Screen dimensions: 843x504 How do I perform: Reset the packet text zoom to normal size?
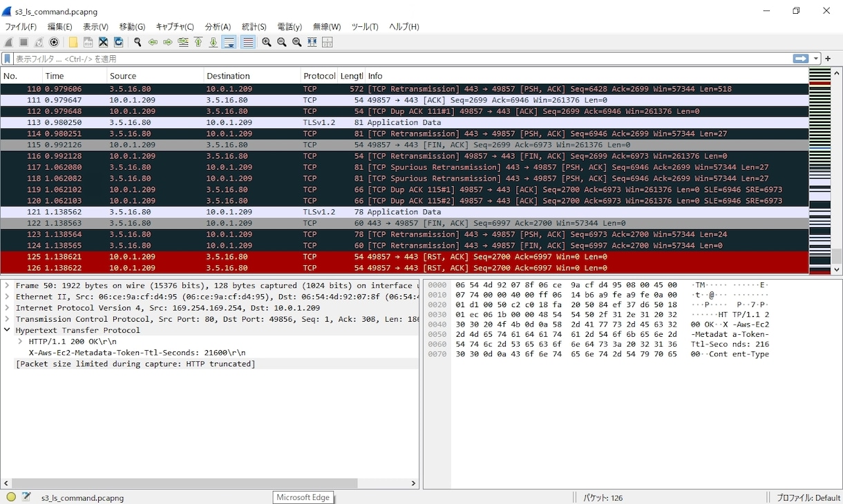coord(297,42)
